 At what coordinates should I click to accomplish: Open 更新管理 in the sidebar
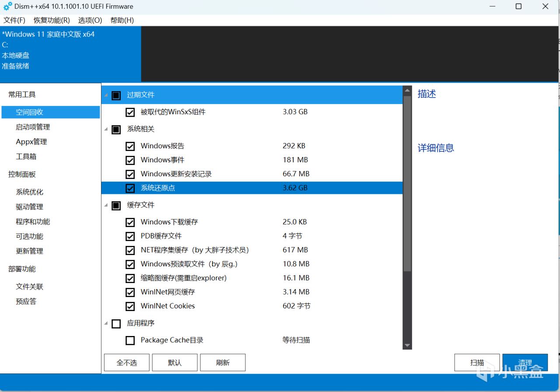coord(29,251)
